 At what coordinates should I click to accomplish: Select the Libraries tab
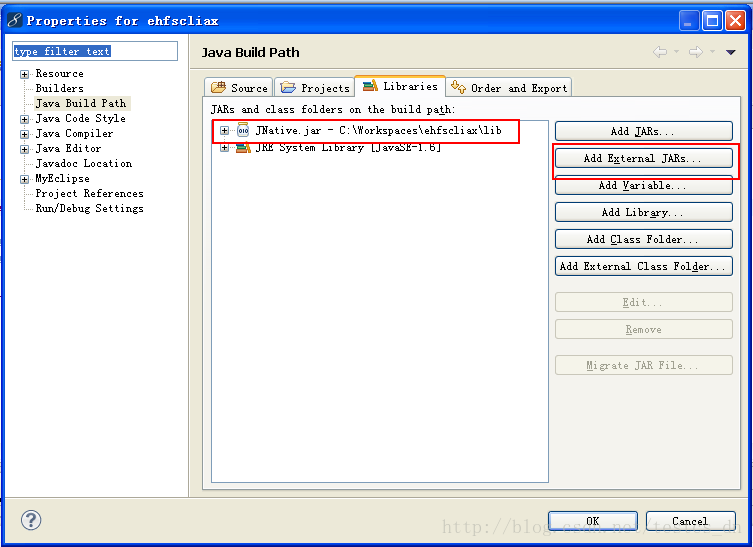point(400,86)
